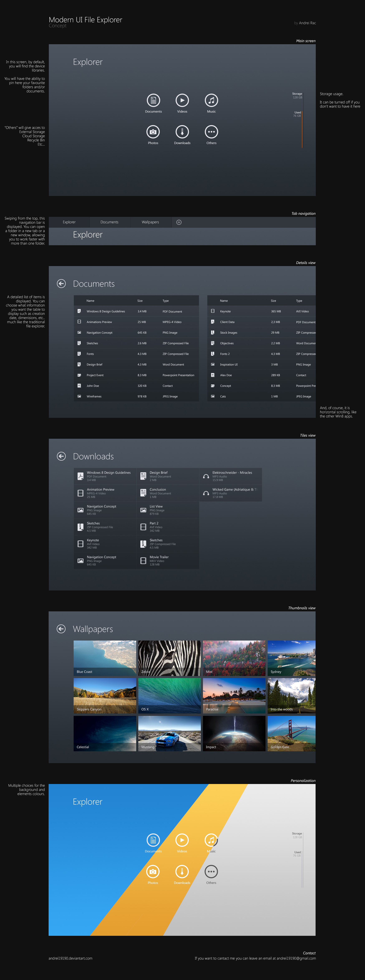This screenshot has height=980, width=365.
Task: Switch to the Documents tab
Action: tap(110, 222)
